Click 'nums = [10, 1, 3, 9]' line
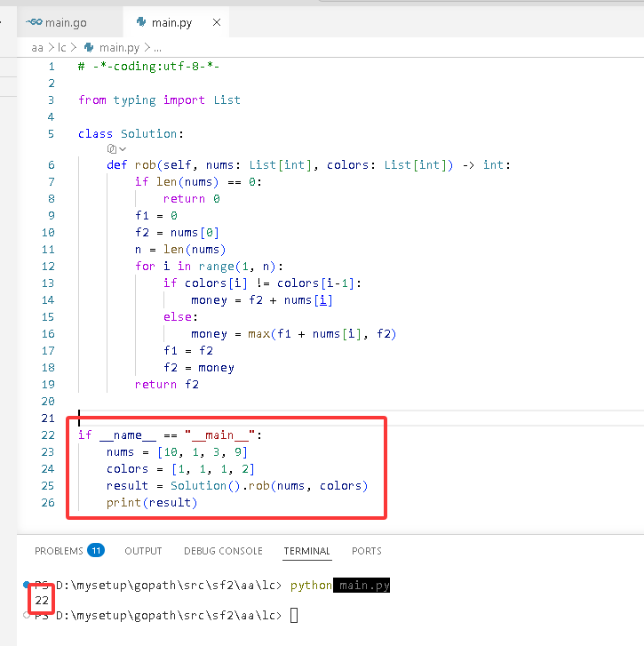 [x=177, y=452]
